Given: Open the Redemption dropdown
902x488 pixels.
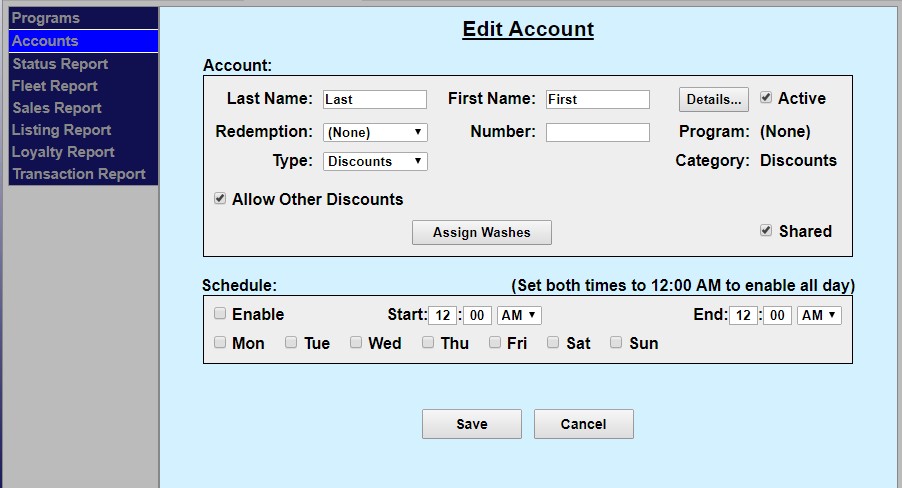Looking at the screenshot, I should 375,132.
